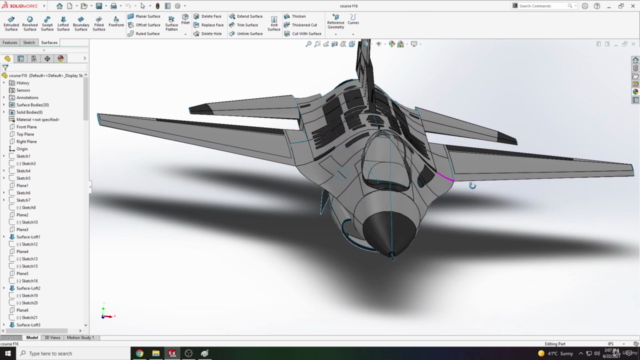Switch to the Sketch tab
The width and height of the screenshot is (640, 360).
point(29,42)
